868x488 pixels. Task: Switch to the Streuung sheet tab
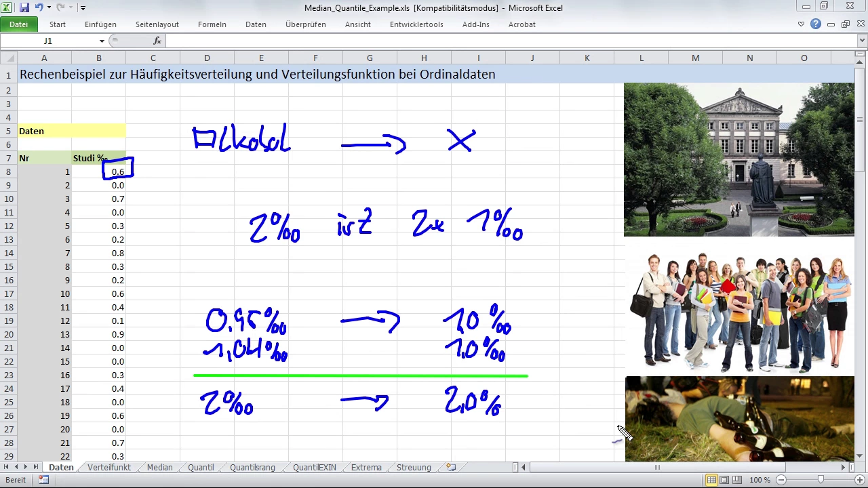[414, 468]
